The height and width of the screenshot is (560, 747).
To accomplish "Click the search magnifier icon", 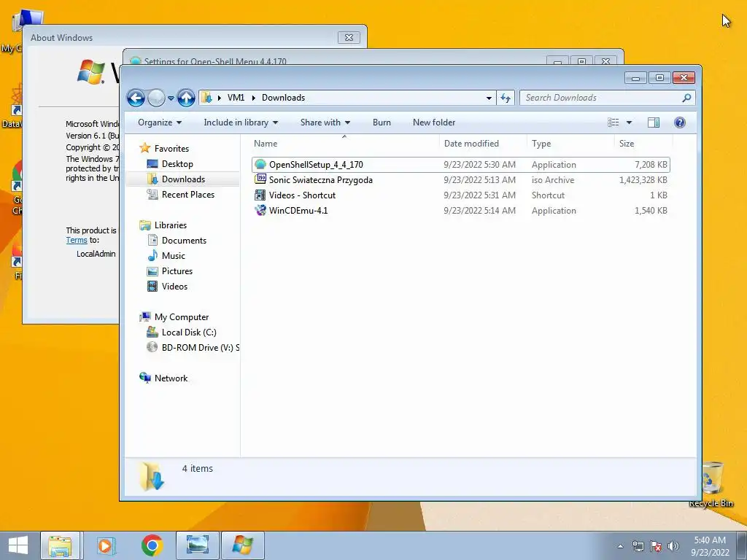I will 686,98.
